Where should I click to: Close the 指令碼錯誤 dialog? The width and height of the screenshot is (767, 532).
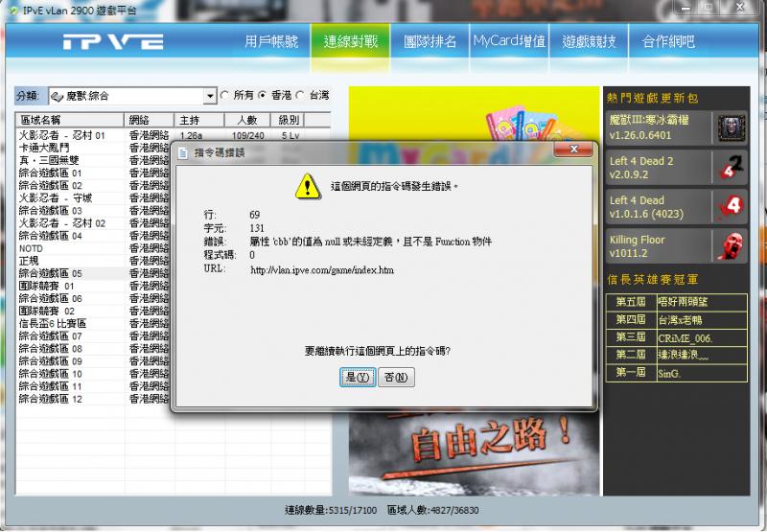(x=573, y=150)
